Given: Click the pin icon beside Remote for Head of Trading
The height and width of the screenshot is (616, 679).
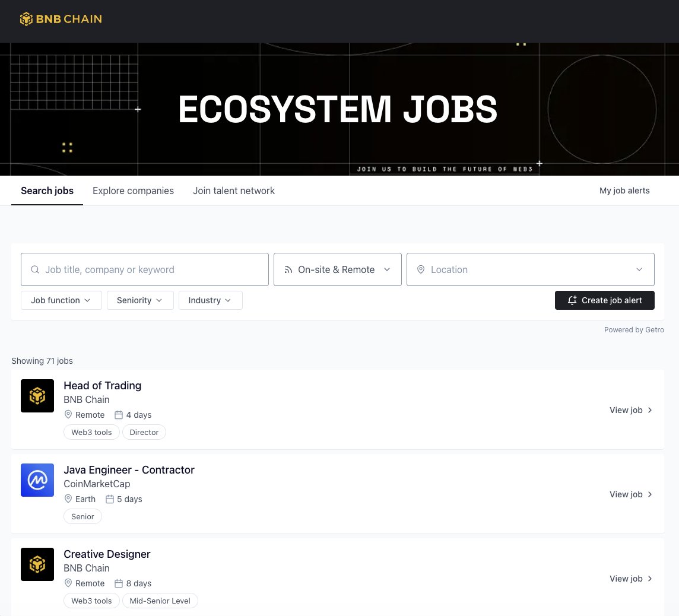Looking at the screenshot, I should (68, 414).
